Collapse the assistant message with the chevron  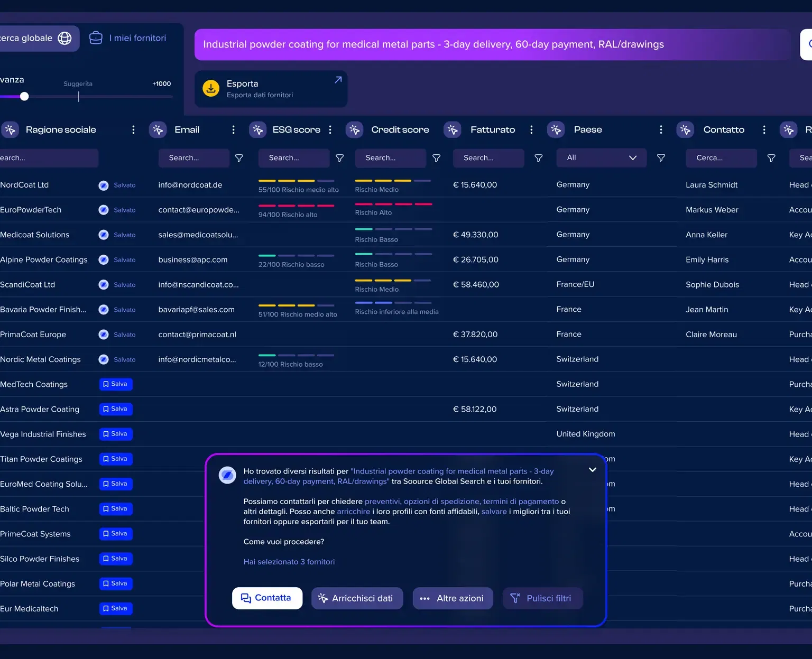(x=592, y=469)
